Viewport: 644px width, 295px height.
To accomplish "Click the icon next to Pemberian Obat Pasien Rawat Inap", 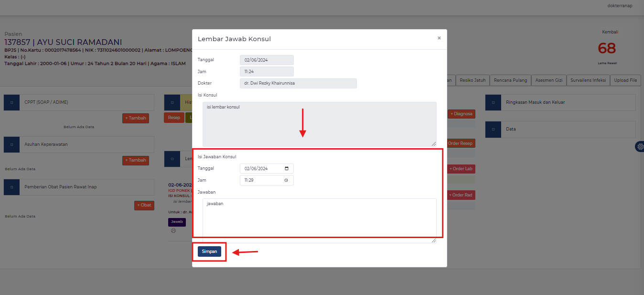I will [x=11, y=187].
